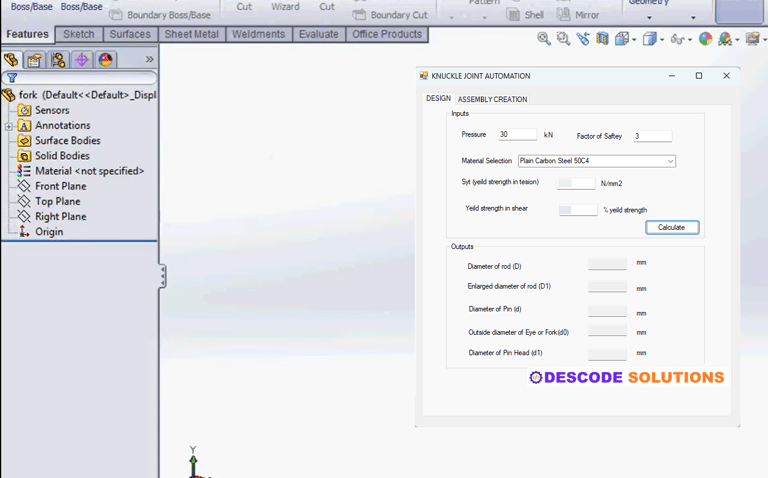Image resolution: width=768 pixels, height=478 pixels.
Task: Select Solid Bodies in feature tree
Action: 62,156
